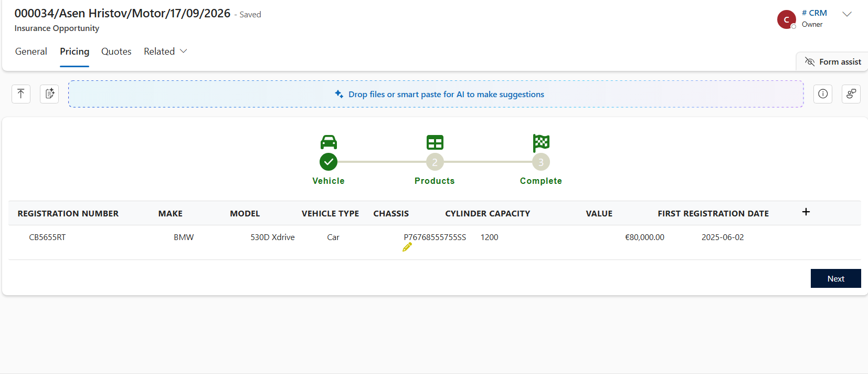Click the Form assist button
Viewport: 868px width, 374px height.
pos(833,62)
